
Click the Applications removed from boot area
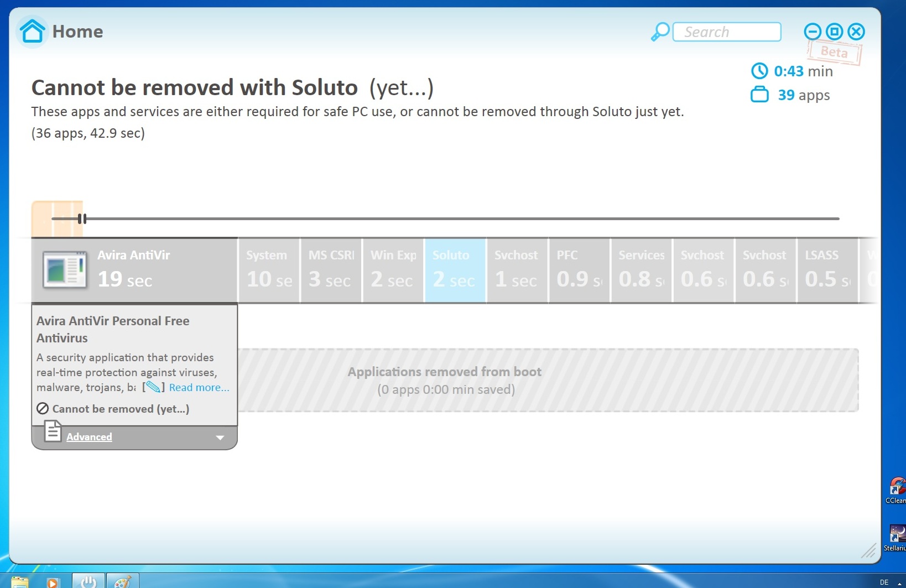tap(548, 381)
